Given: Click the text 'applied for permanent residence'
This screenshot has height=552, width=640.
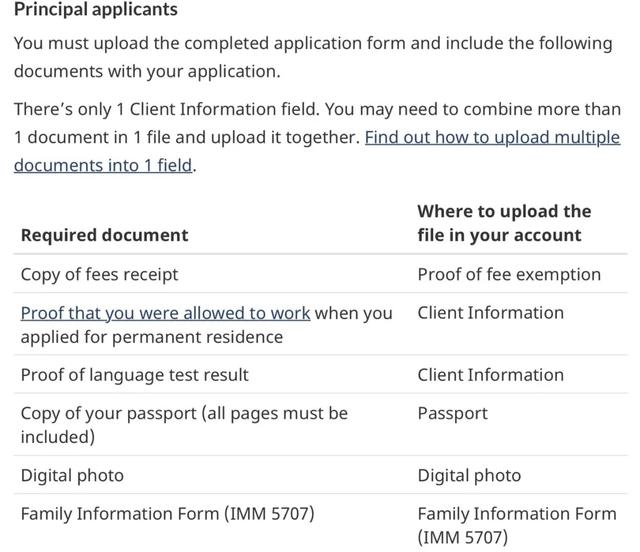Looking at the screenshot, I should [x=151, y=337].
